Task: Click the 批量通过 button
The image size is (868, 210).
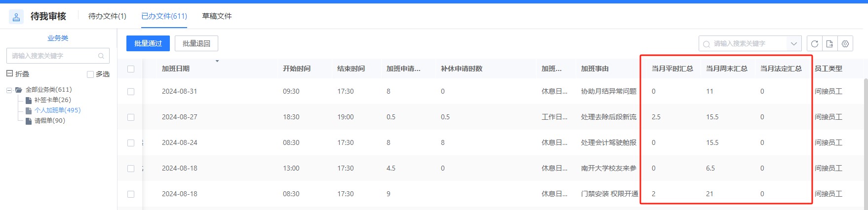Action: pyautogui.click(x=148, y=43)
